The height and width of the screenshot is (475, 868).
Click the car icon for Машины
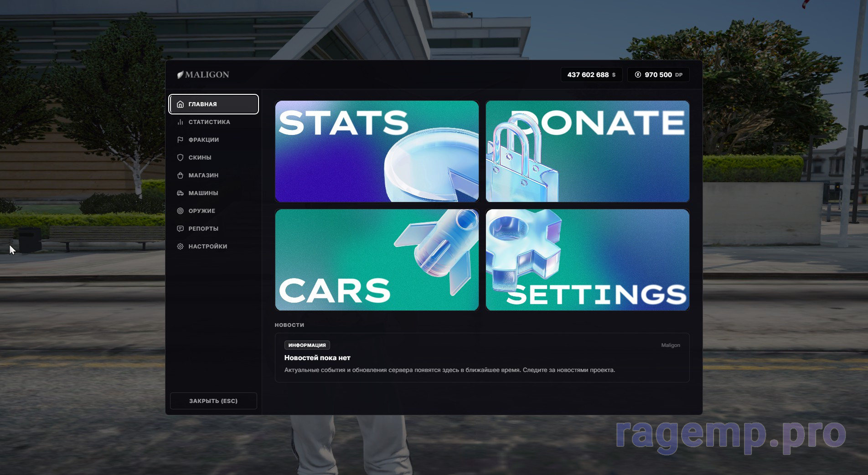180,193
